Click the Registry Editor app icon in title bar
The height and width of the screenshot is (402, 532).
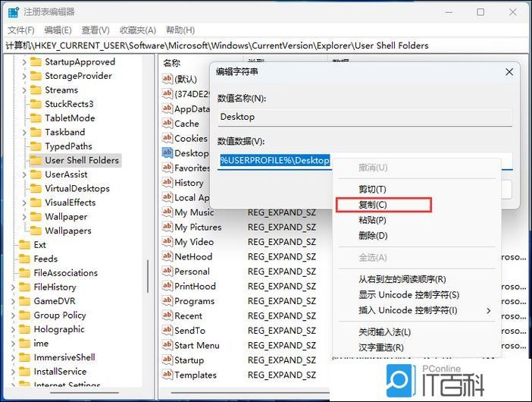coord(13,12)
